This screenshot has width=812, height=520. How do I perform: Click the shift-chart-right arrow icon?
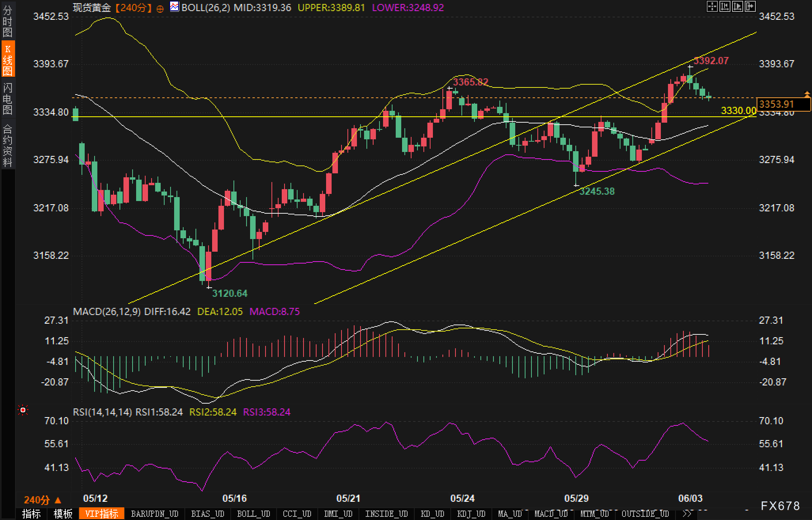[x=750, y=6]
